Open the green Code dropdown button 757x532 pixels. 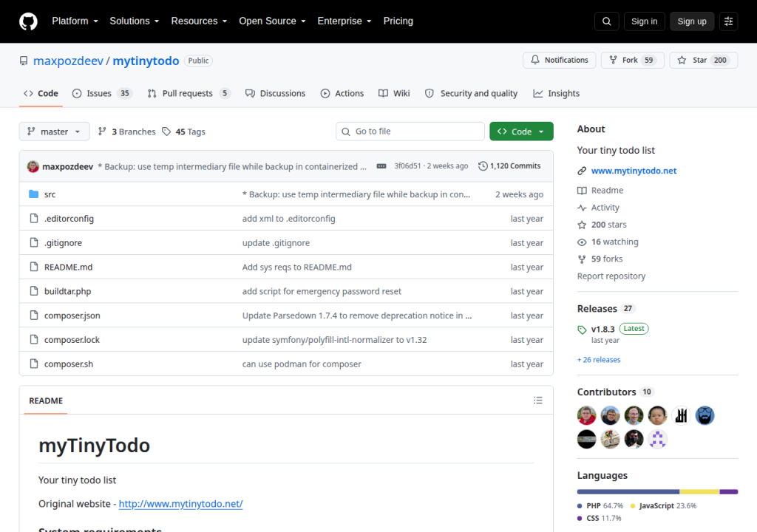(x=521, y=132)
